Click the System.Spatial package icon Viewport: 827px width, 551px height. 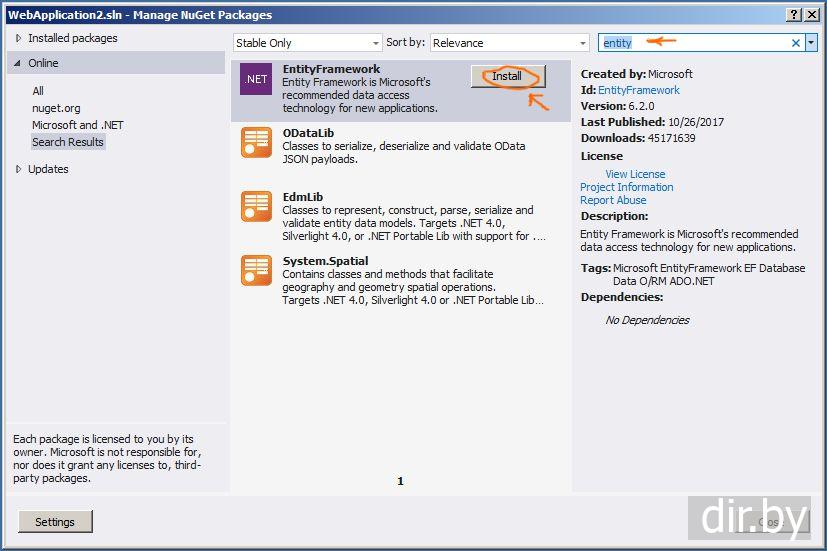coord(256,270)
